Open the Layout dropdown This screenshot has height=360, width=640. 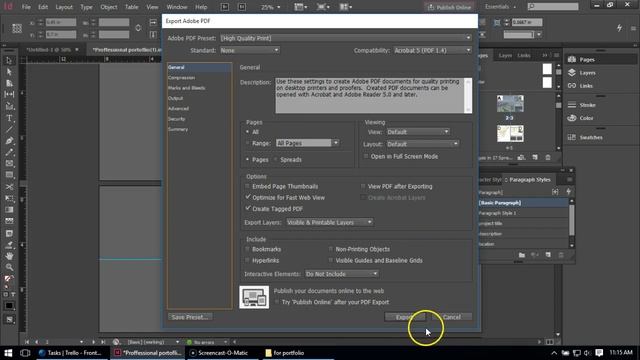[x=422, y=144]
